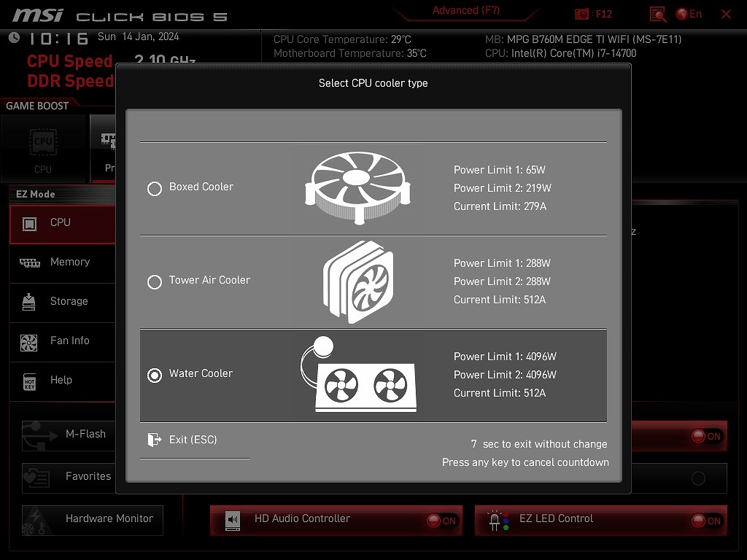Click the boxed cooler fan illustration

[x=357, y=187]
